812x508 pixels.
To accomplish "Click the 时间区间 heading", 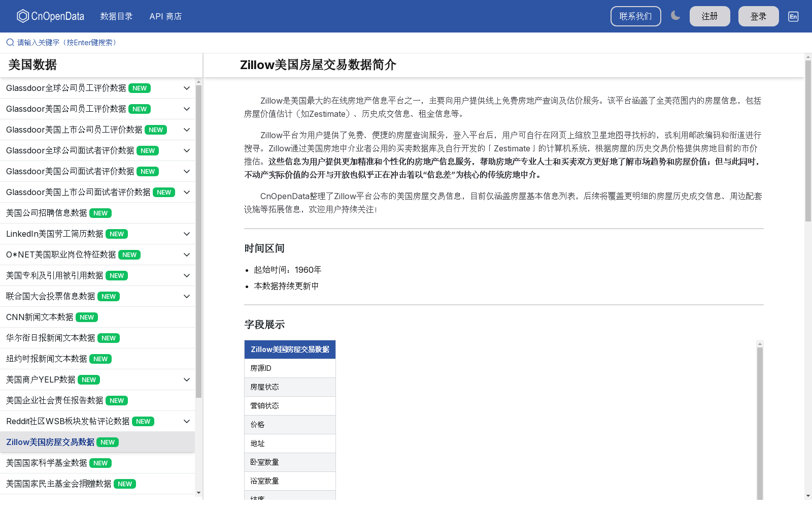I will coord(264,248).
